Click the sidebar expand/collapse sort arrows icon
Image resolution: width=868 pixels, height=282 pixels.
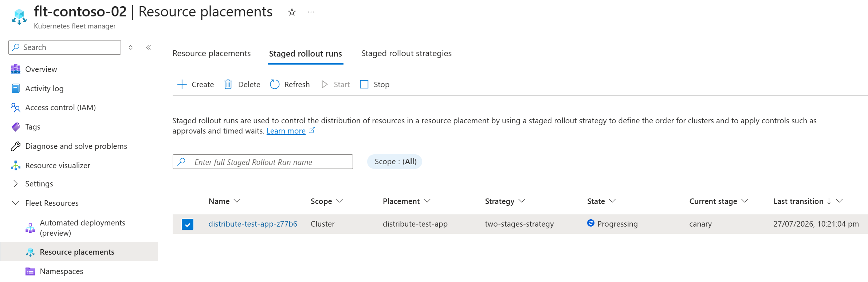131,47
